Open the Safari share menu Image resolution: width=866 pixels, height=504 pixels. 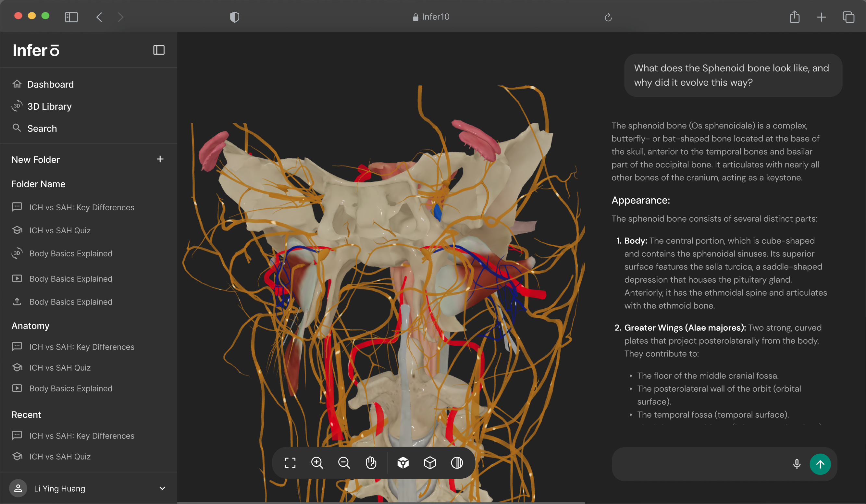tap(794, 17)
